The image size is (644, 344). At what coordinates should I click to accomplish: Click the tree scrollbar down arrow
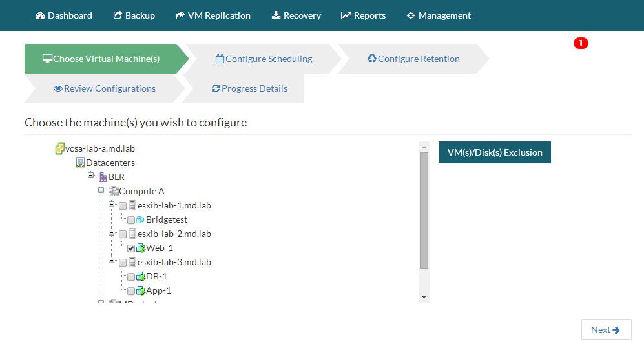(x=424, y=296)
